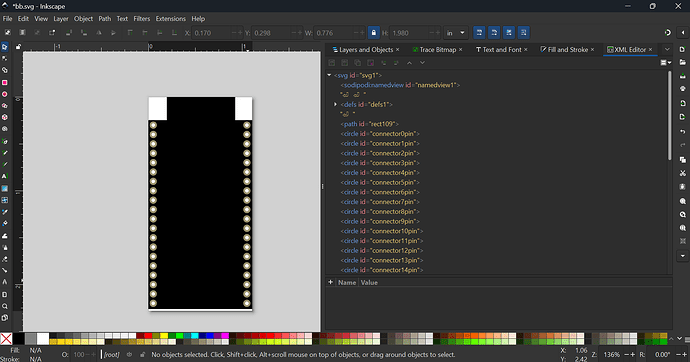Add attribute with the plus button
690x362 pixels.
coord(330,282)
